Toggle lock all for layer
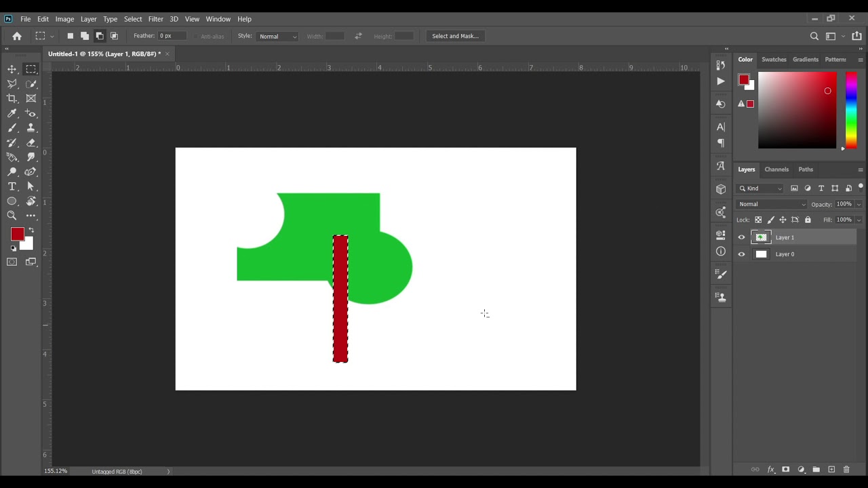 808,220
